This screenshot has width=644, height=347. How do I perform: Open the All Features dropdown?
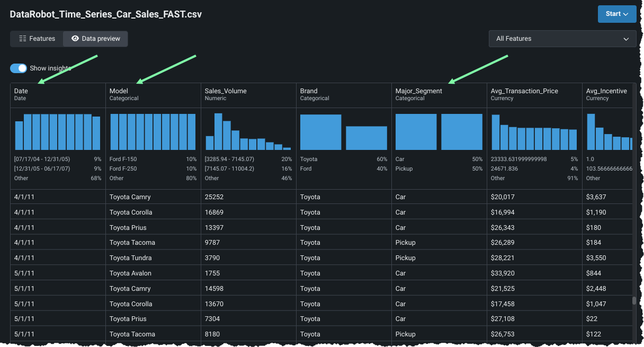click(x=562, y=39)
